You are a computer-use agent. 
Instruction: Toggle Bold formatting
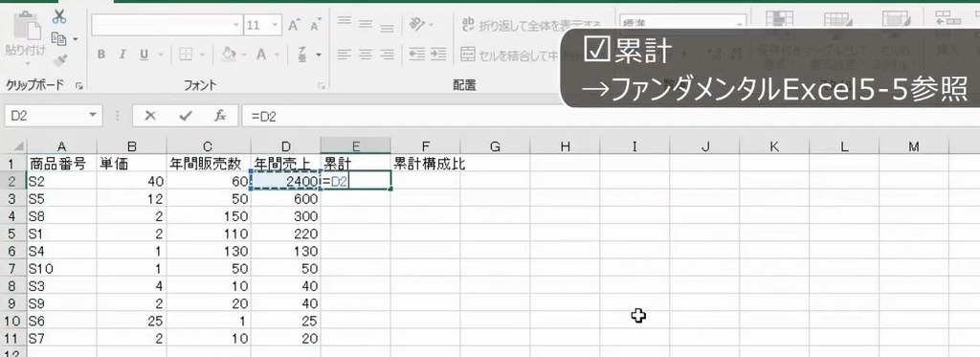click(x=101, y=55)
